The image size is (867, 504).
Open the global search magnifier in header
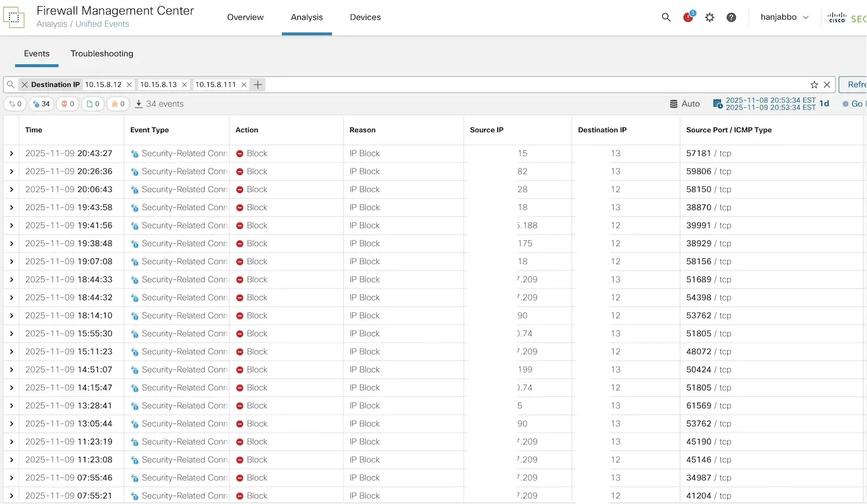click(x=666, y=17)
